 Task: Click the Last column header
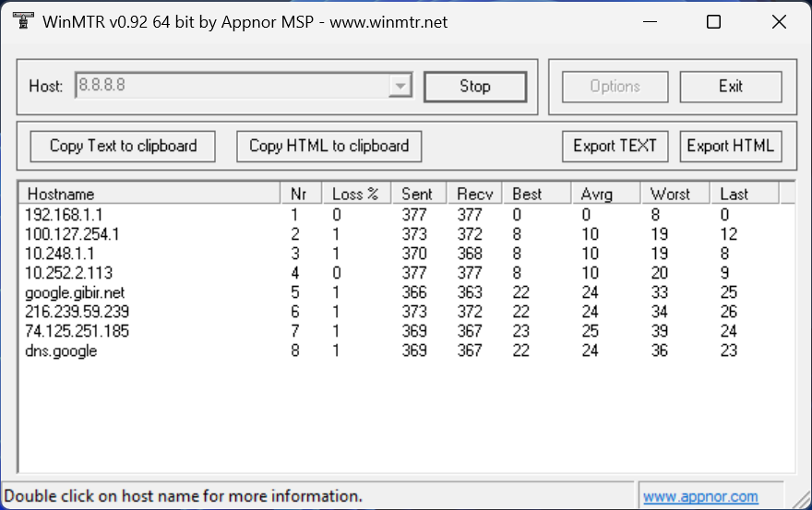click(x=745, y=194)
